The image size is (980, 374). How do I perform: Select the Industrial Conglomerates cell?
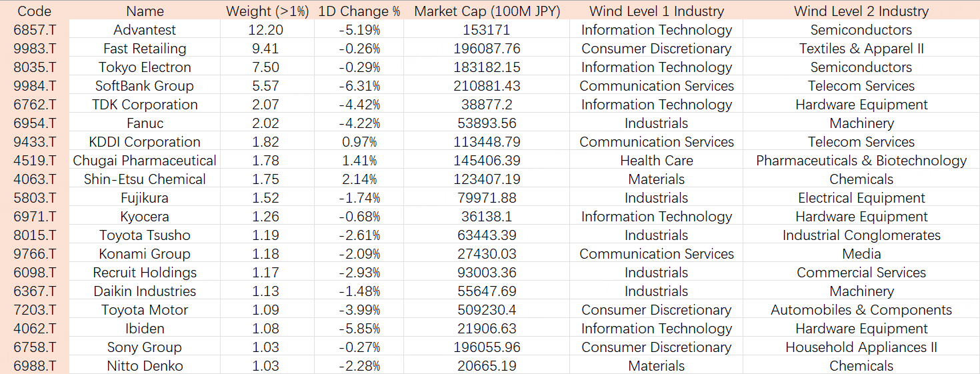point(861,235)
